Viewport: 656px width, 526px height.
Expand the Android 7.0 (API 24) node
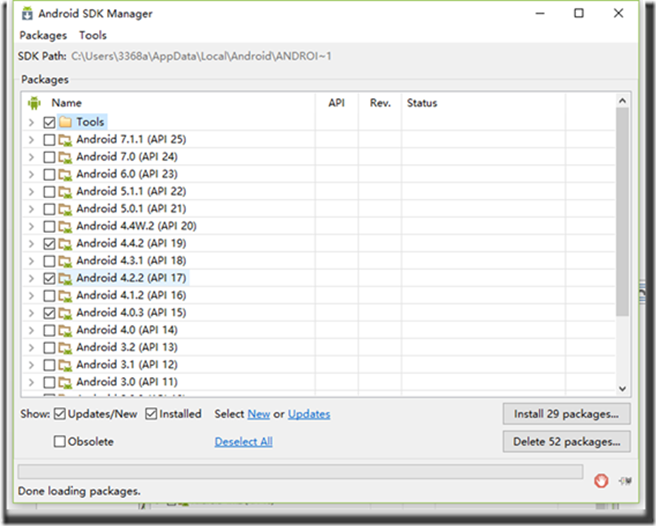point(31,157)
